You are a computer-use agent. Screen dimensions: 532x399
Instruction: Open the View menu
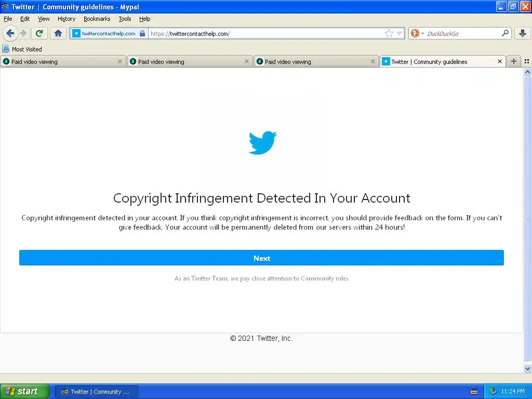pyautogui.click(x=44, y=19)
